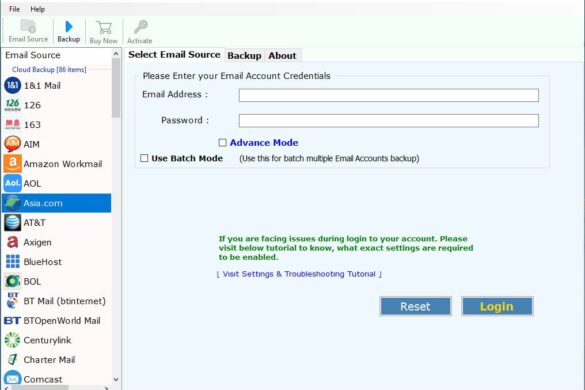Focus the Password input field
Screen dimensions: 585x390
(388, 121)
